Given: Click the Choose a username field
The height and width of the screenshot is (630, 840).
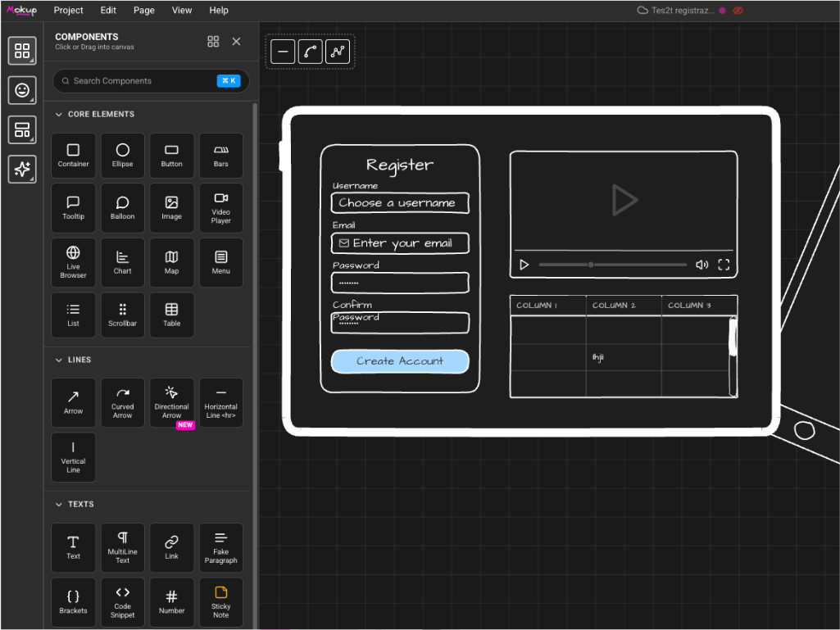Looking at the screenshot, I should click(x=400, y=203).
